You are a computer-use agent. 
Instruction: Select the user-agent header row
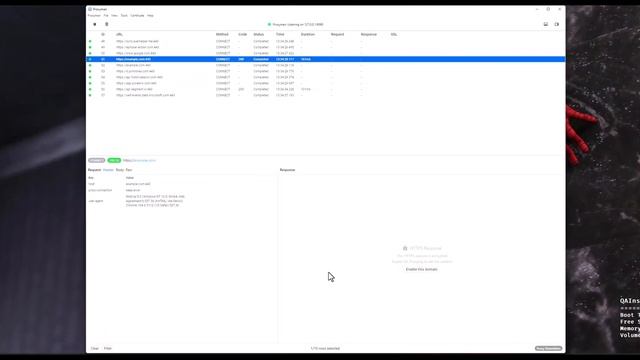click(182, 201)
